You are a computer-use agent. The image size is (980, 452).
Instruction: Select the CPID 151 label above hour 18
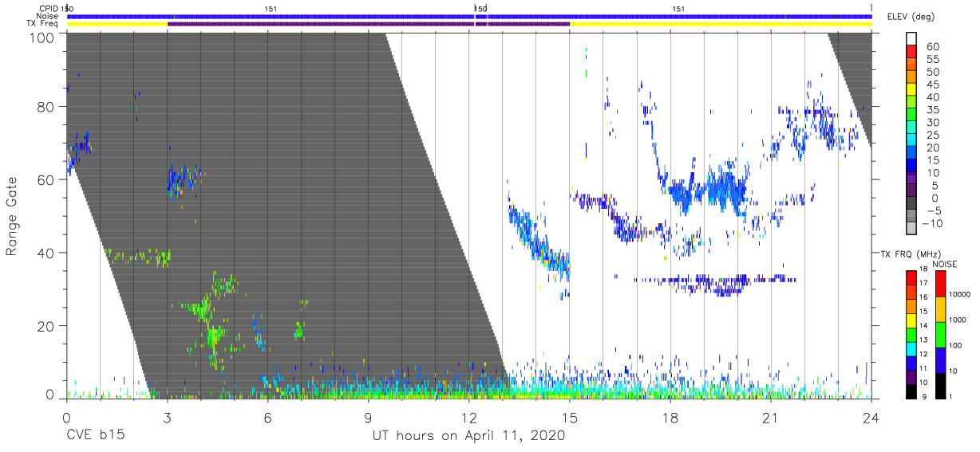point(678,8)
